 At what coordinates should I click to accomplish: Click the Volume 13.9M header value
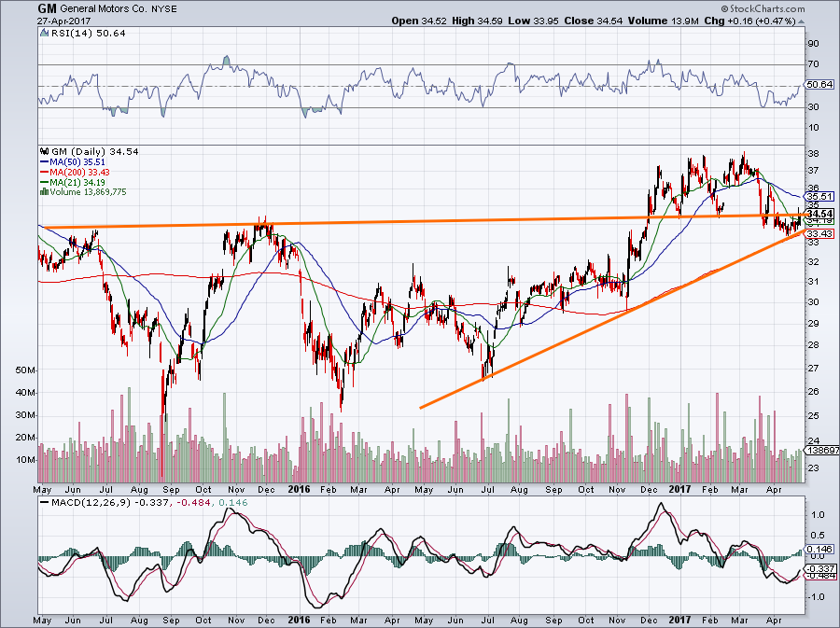(x=664, y=21)
